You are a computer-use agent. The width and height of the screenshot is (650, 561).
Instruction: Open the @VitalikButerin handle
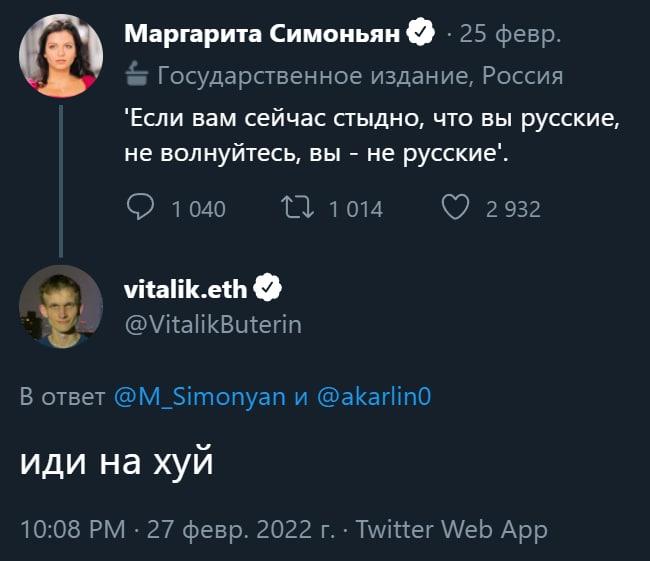tap(212, 324)
